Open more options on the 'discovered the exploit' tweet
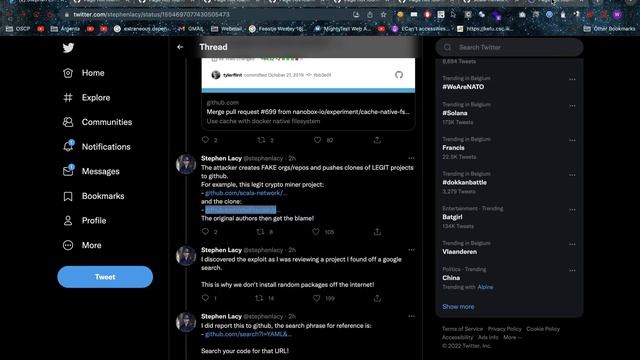Image resolution: width=640 pixels, height=360 pixels. click(411, 250)
